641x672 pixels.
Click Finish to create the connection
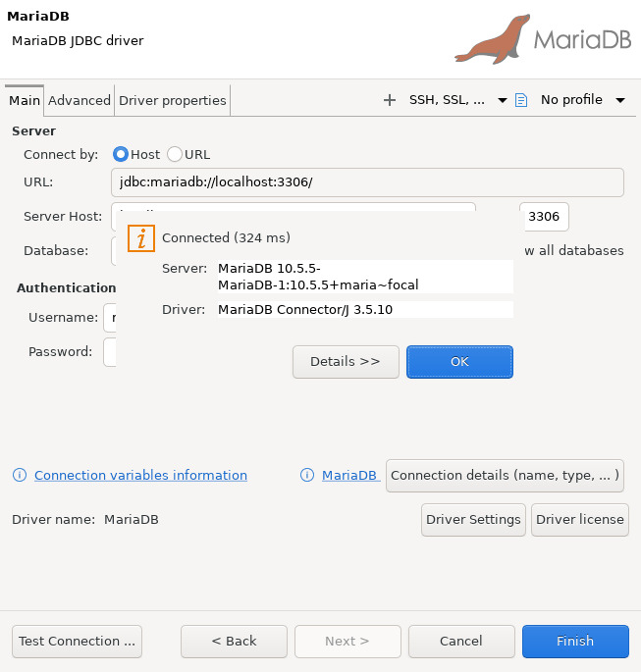coord(575,642)
